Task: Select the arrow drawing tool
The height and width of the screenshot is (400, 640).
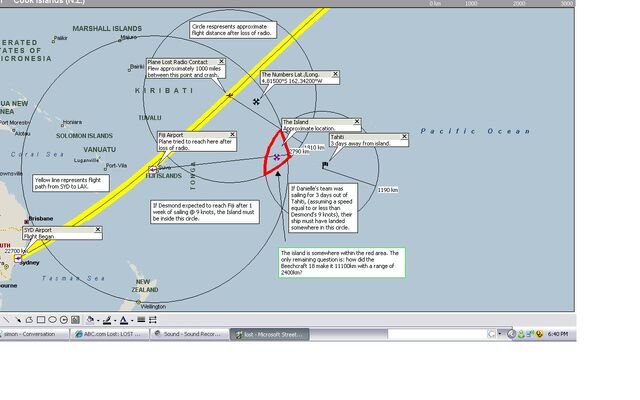Action: pyautogui.click(x=18, y=320)
